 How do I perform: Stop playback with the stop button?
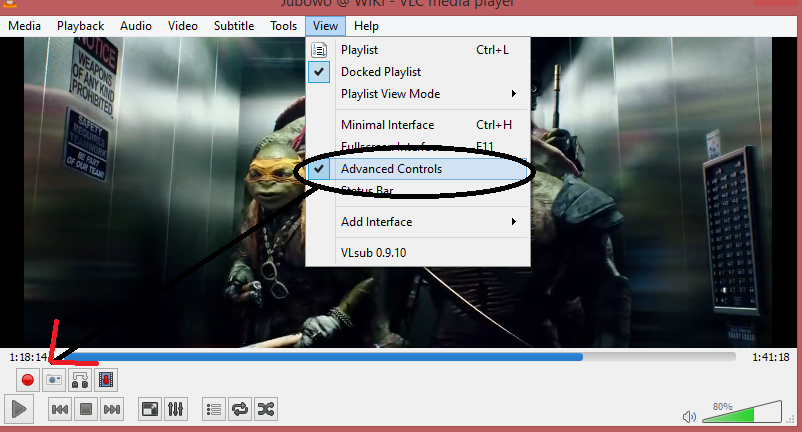coord(86,409)
